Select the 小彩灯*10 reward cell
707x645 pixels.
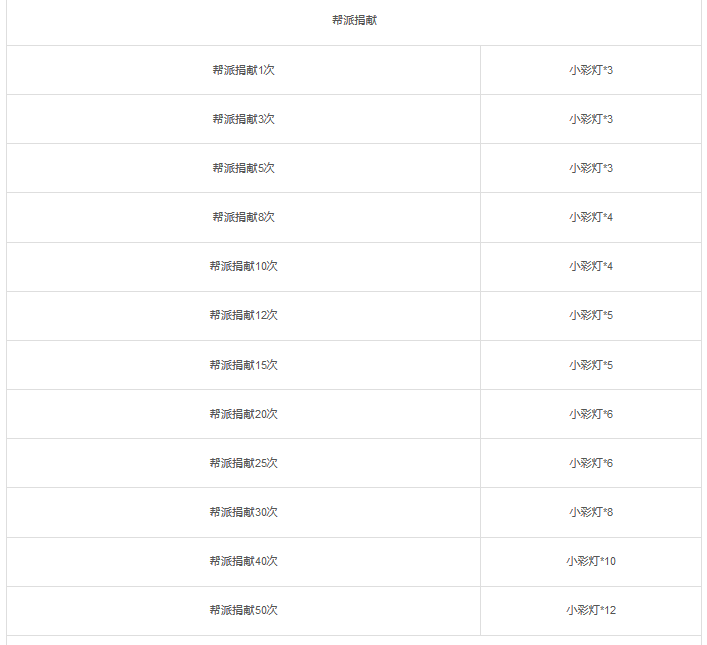point(591,562)
